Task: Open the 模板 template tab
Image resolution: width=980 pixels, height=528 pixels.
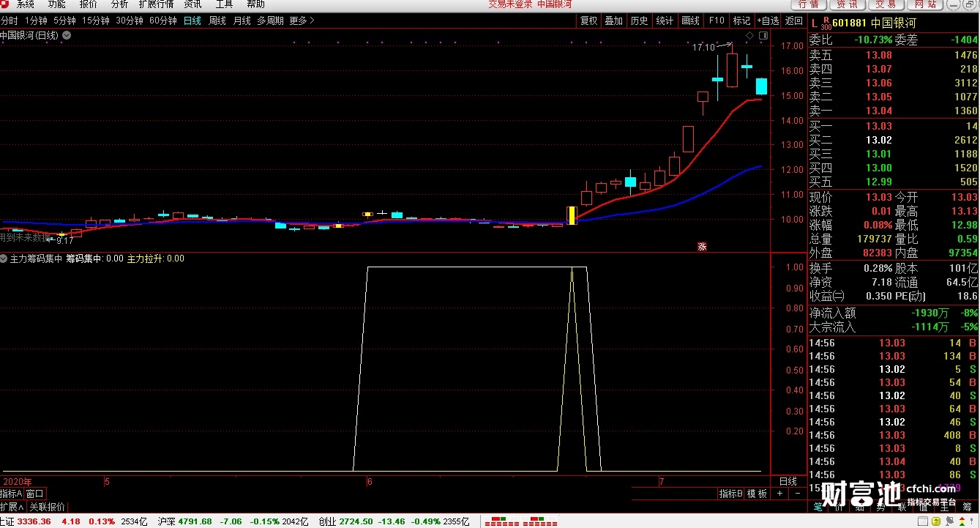Action: pos(758,494)
